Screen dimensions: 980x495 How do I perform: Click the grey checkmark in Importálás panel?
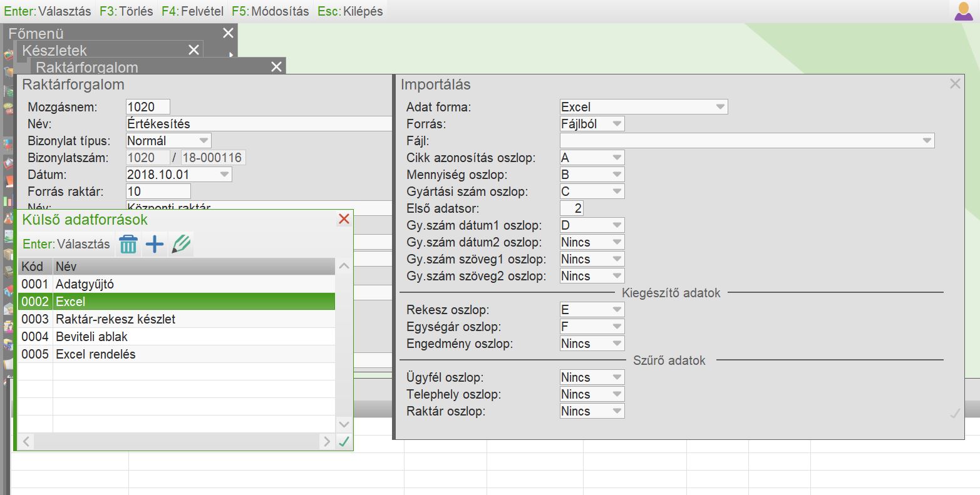[x=954, y=414]
